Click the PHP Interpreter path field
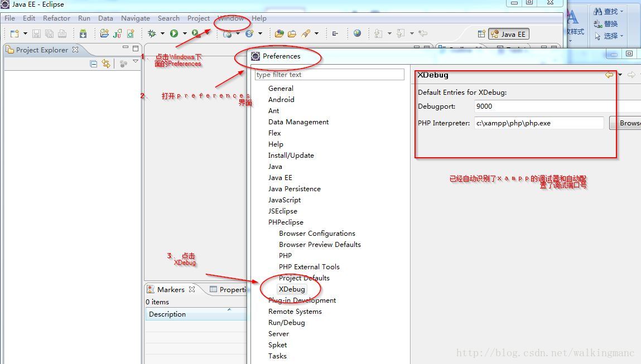The height and width of the screenshot is (364, 641). click(x=539, y=123)
